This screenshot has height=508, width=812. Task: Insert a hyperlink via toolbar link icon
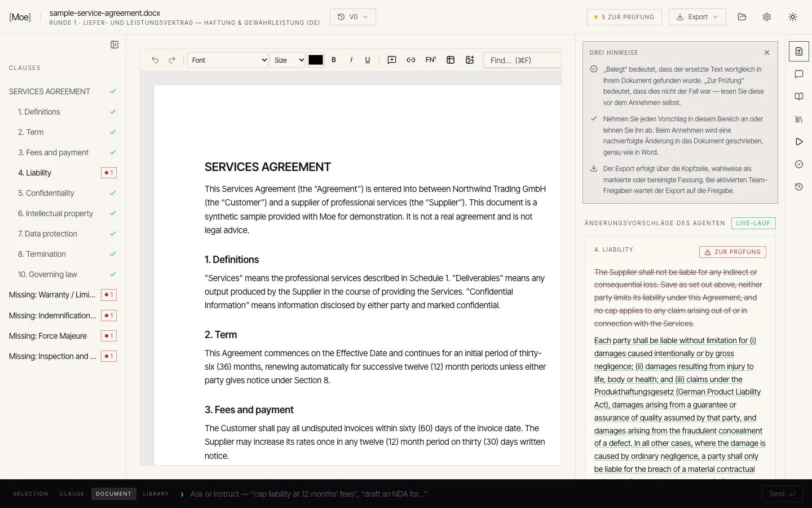click(x=411, y=60)
